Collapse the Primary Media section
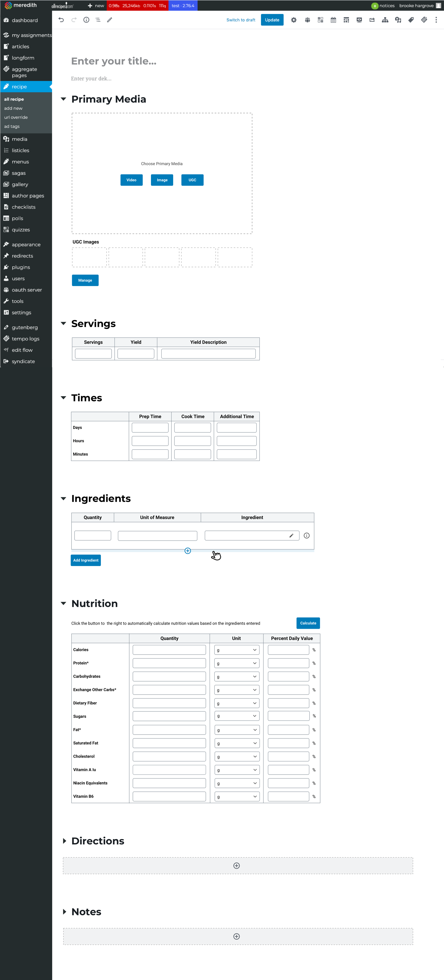 coord(63,99)
